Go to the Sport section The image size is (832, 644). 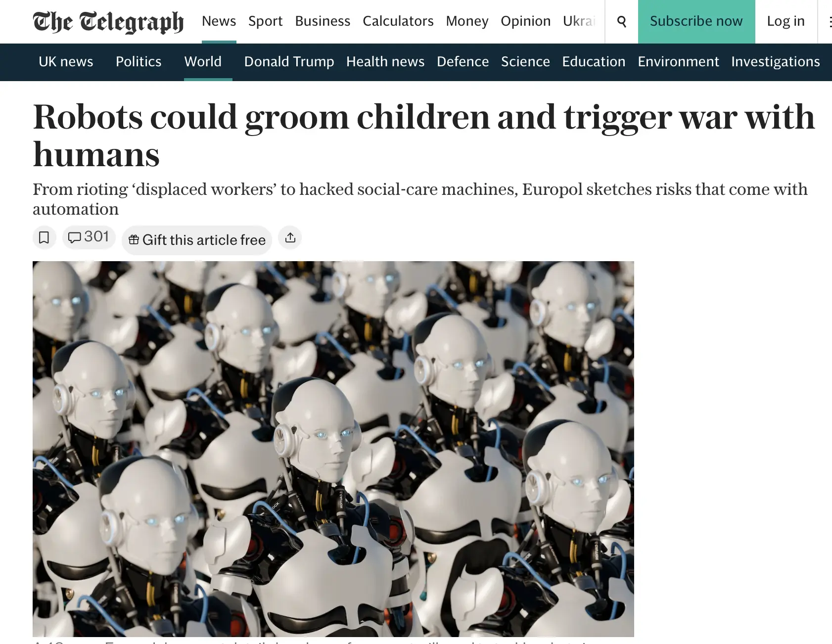tap(265, 21)
